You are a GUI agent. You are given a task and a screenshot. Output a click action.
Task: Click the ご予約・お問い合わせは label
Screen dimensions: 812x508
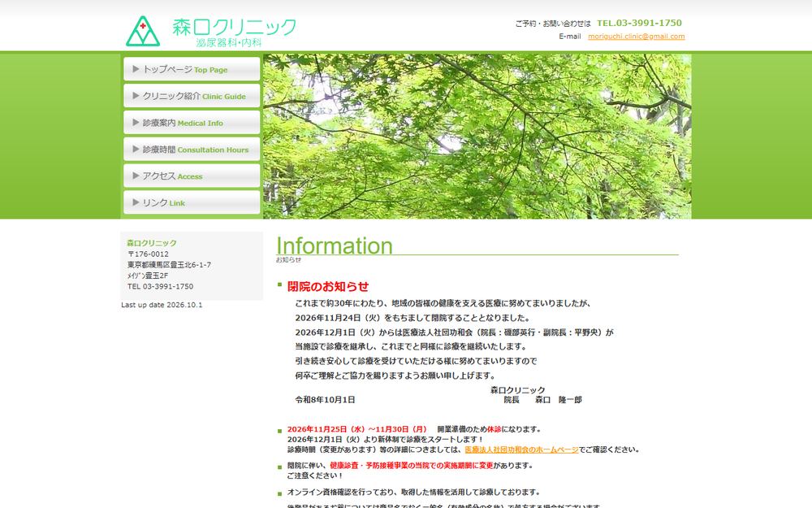click(x=552, y=24)
